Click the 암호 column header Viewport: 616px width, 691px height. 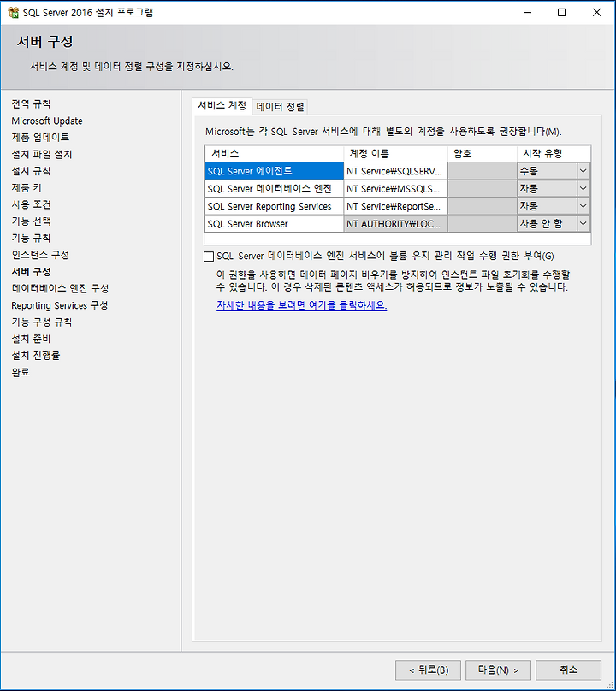(483, 153)
